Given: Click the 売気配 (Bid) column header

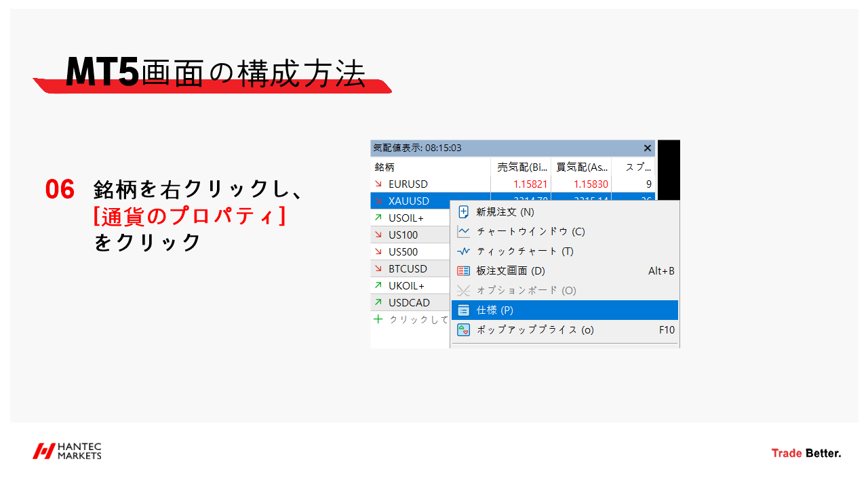Looking at the screenshot, I should (x=521, y=167).
